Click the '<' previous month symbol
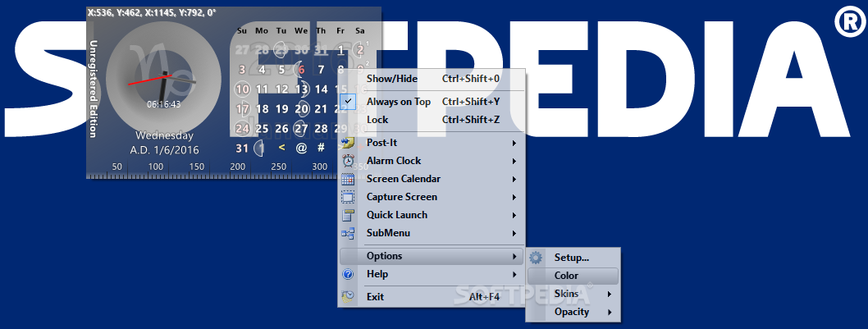Image resolution: width=868 pixels, height=329 pixels. (281, 148)
